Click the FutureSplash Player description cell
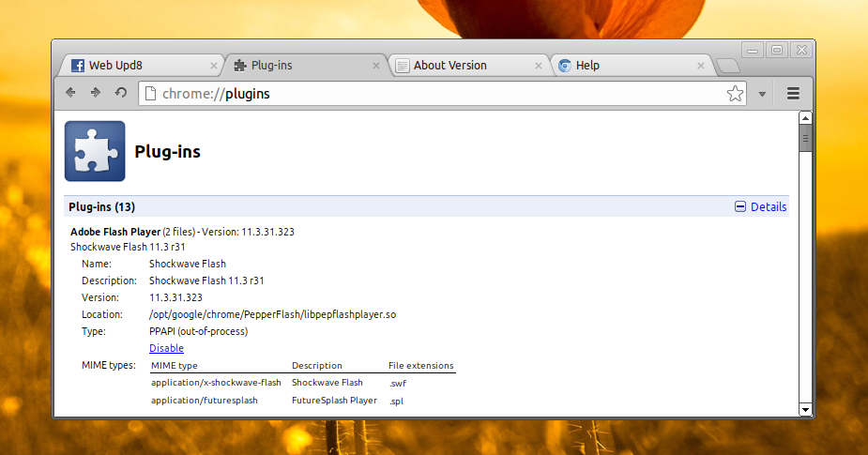This screenshot has height=455, width=868. coord(334,401)
